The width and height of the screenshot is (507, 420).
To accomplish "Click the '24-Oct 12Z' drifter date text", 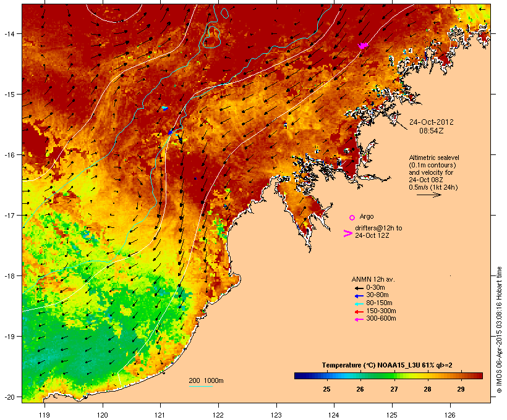I will (372, 235).
